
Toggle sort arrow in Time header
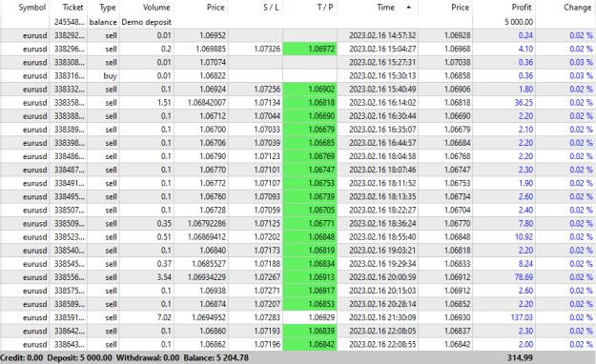tap(409, 8)
